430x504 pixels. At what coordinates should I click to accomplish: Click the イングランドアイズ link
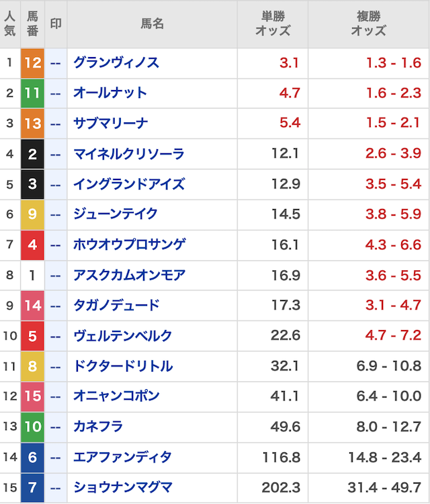(128, 184)
